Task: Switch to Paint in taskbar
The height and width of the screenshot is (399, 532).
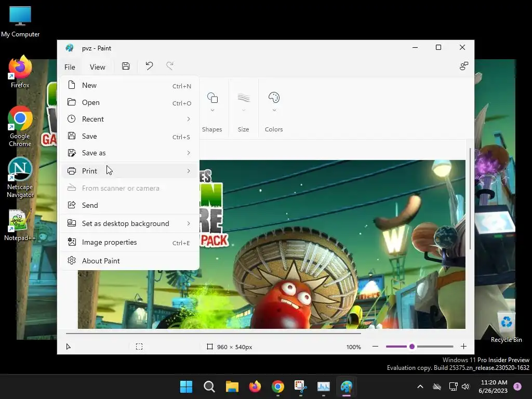Action: point(347,387)
